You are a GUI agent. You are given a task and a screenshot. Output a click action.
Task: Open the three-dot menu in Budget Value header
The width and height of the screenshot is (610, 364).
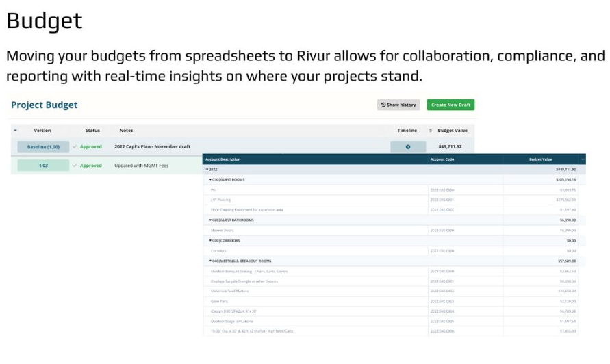click(583, 159)
